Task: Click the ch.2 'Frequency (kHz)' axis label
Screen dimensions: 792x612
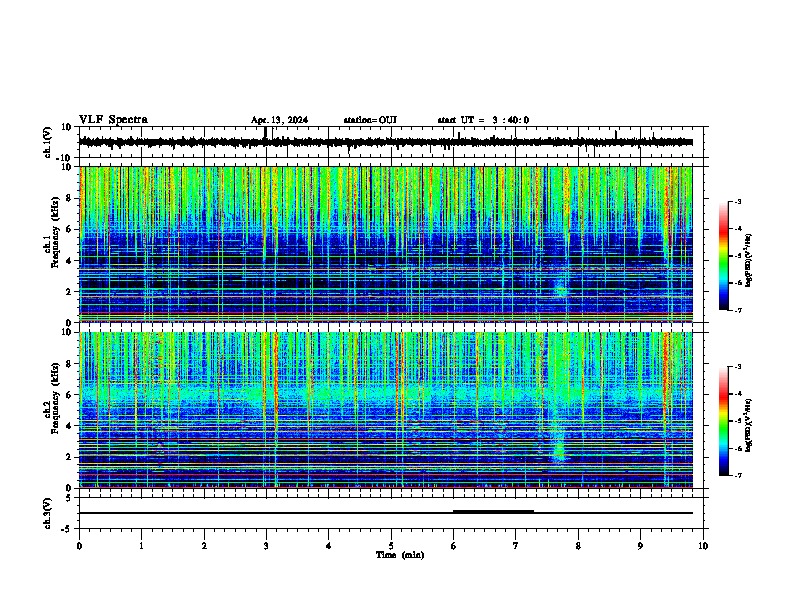Action: pyautogui.click(x=55, y=398)
